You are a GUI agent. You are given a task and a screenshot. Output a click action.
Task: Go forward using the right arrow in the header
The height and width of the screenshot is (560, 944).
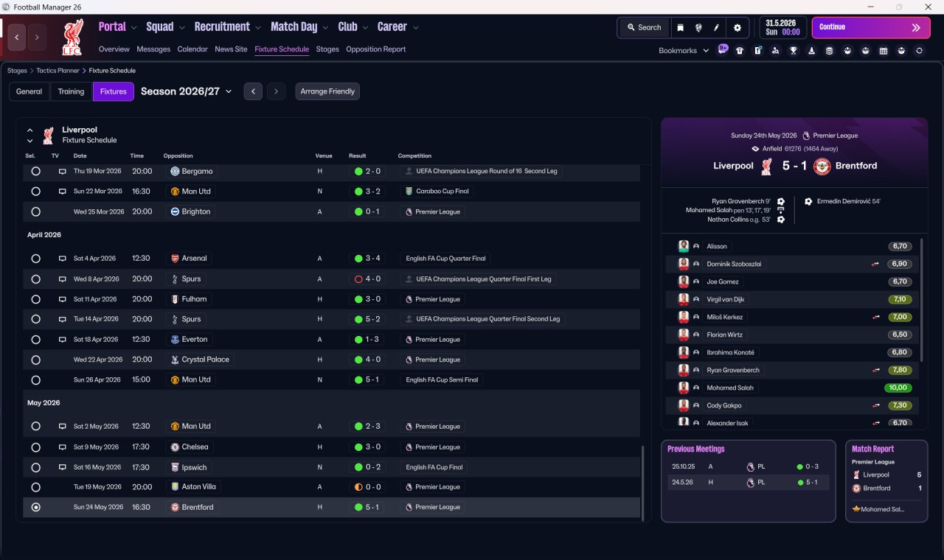click(37, 37)
